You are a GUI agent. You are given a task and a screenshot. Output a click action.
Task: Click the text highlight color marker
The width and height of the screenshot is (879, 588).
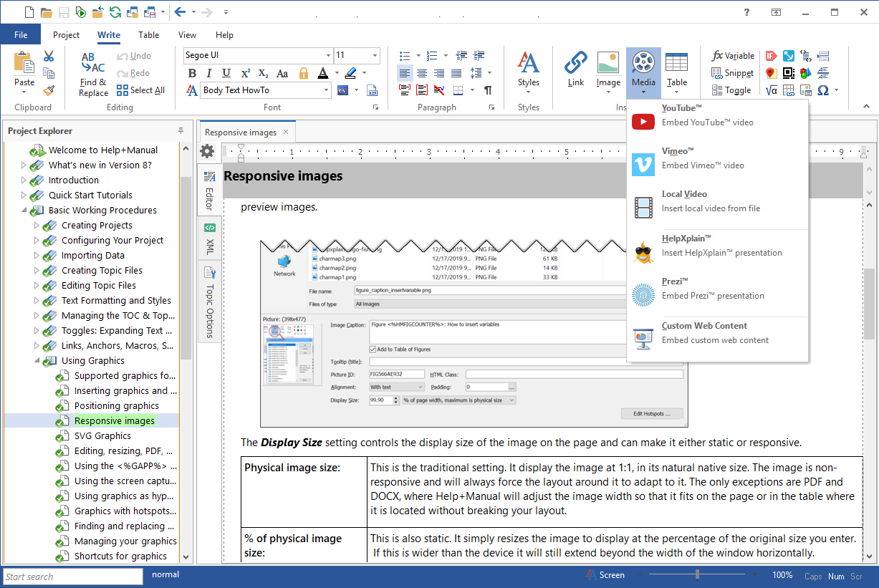pyautogui.click(x=350, y=73)
